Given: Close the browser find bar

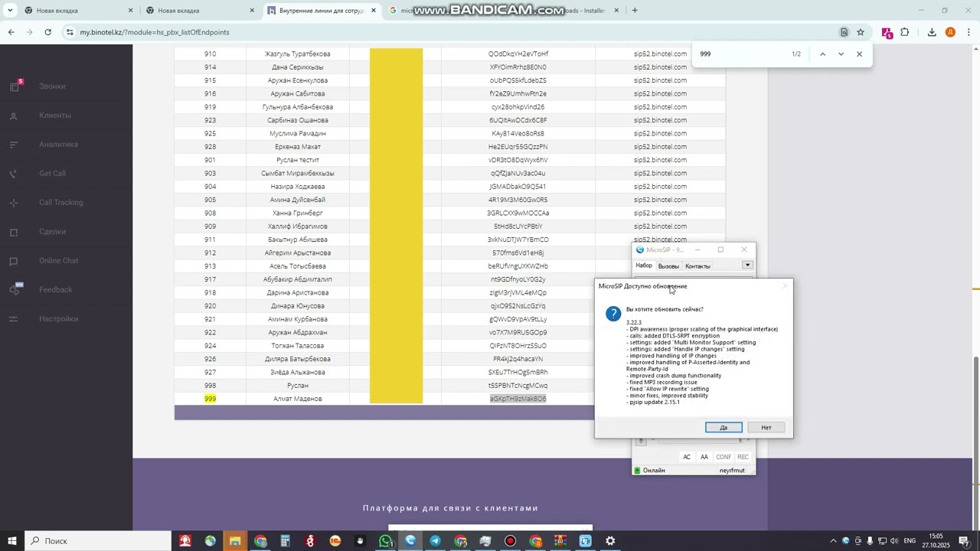Looking at the screenshot, I should [859, 54].
